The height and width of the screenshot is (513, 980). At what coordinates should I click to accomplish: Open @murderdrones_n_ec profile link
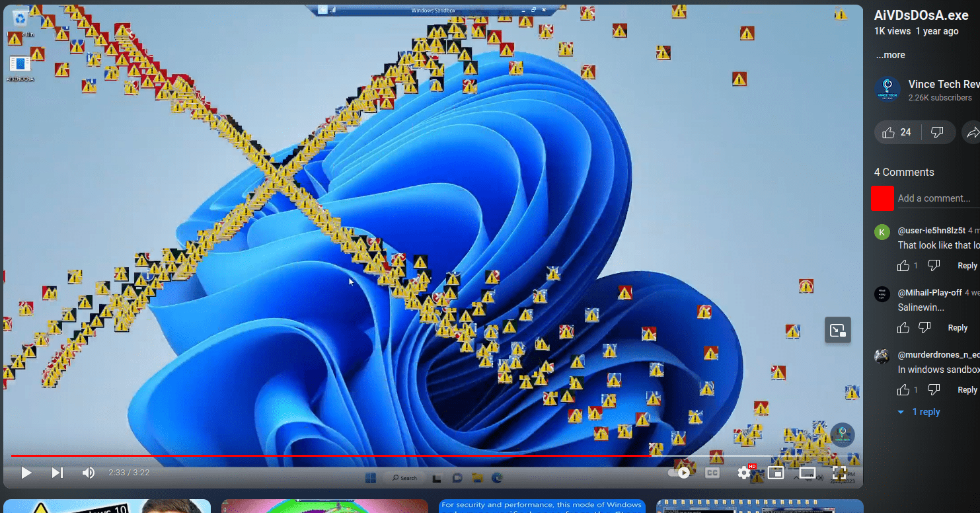(x=939, y=355)
